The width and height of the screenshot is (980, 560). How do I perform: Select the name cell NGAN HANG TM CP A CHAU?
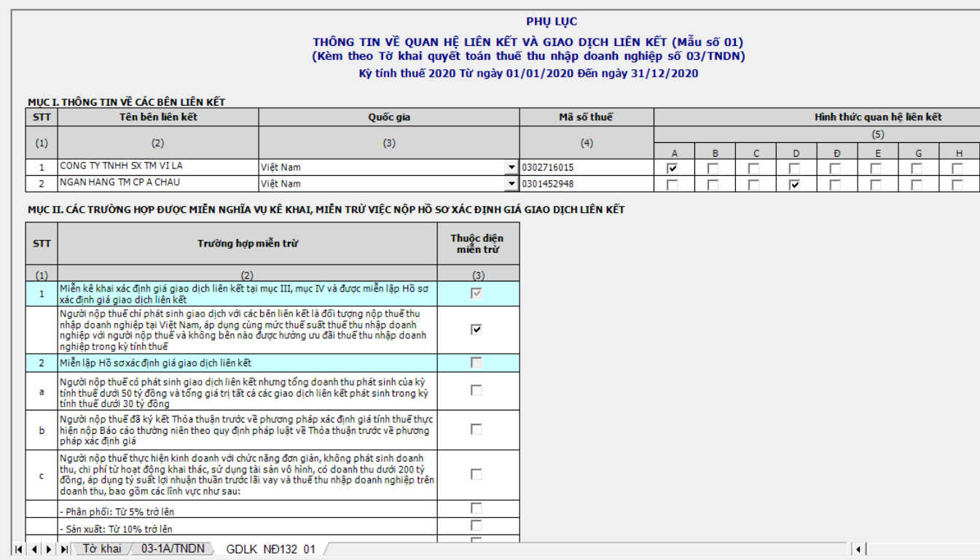(157, 183)
